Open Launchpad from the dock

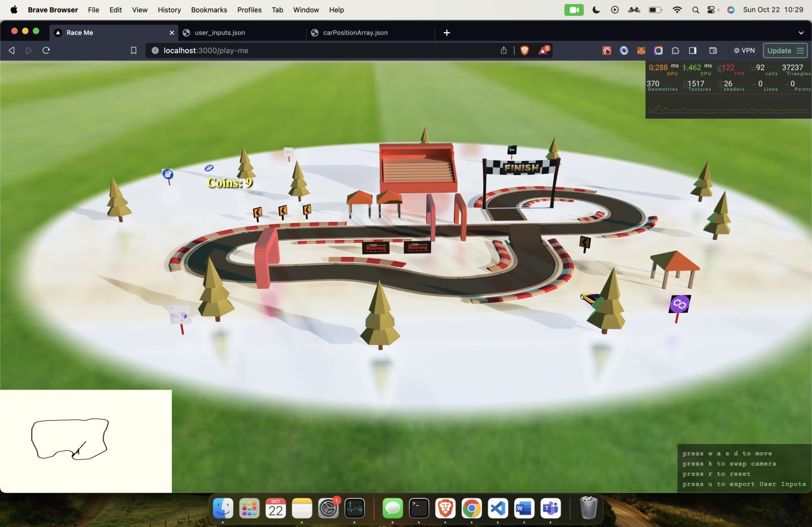click(249, 508)
